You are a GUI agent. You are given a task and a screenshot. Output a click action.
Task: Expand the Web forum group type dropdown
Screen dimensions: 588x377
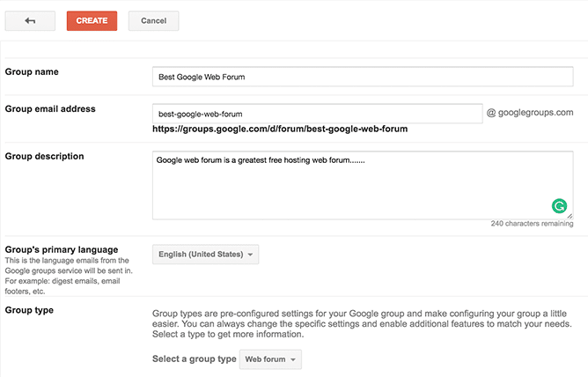pos(271,359)
